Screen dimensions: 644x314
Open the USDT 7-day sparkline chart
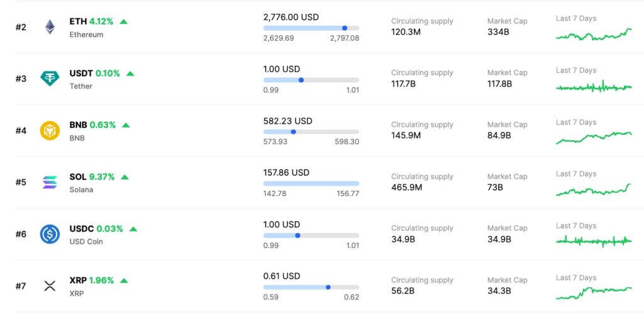[x=594, y=87]
